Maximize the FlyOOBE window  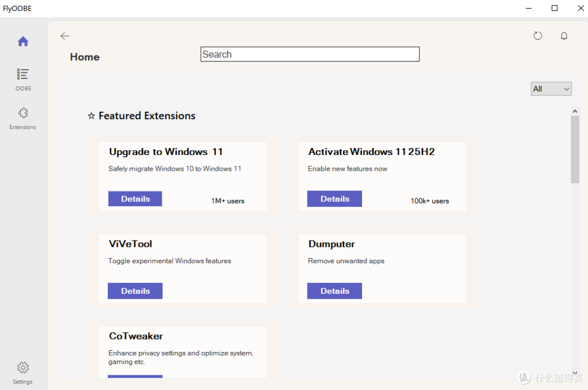(554, 8)
